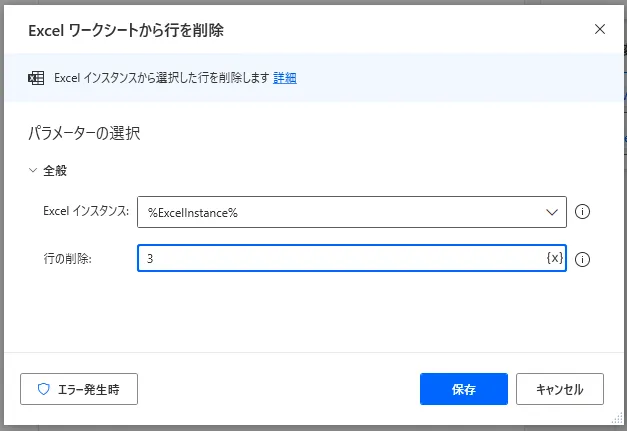This screenshot has width=627, height=431.
Task: Grab the resize grip at dialog corner
Action: pyautogui.click(x=617, y=421)
